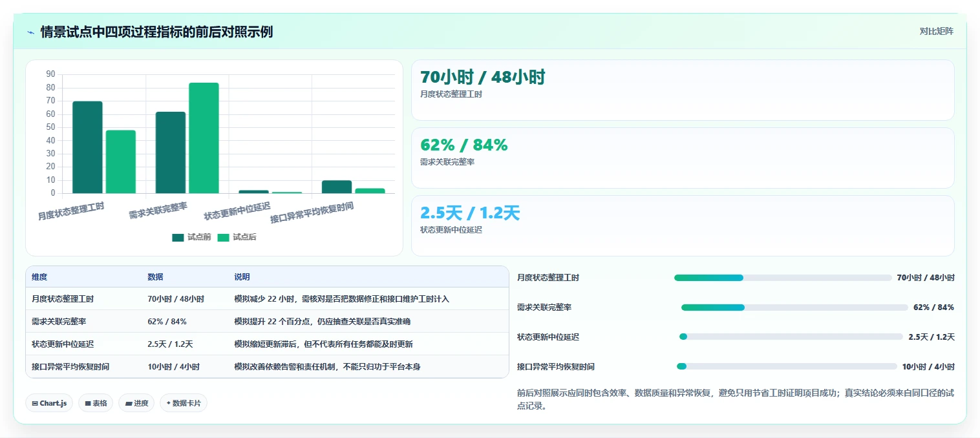The height and width of the screenshot is (438, 980).
Task: Toggle the 试点后 legend swatch in chart
Action: 223,237
